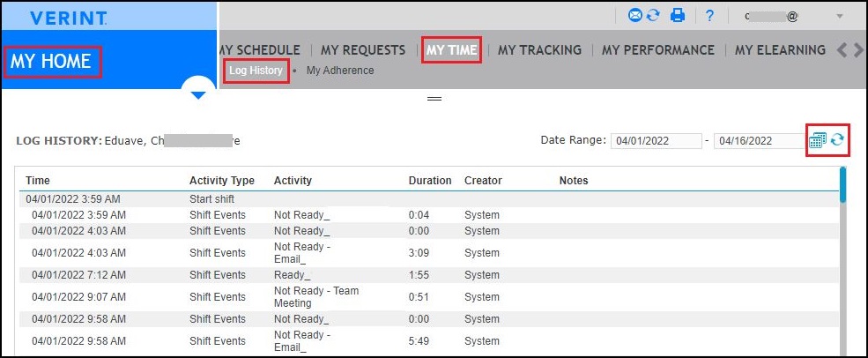Select the Log History subtab

(x=256, y=71)
